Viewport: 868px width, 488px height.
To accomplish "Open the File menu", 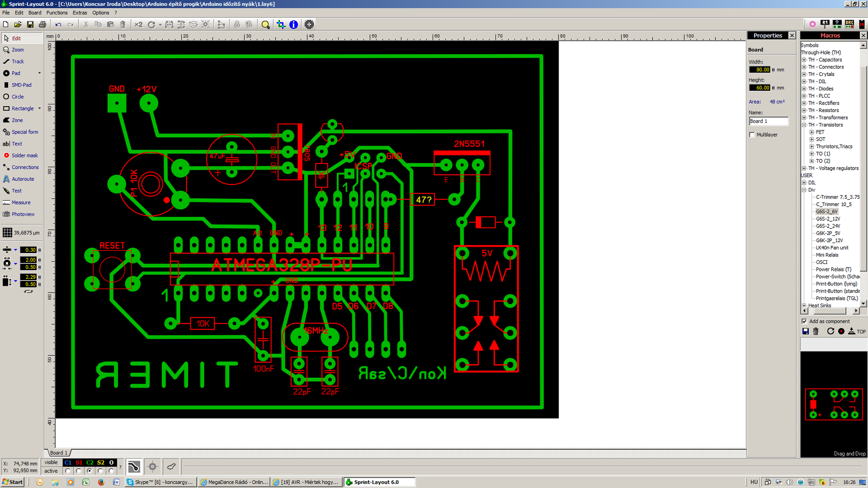I will [6, 13].
